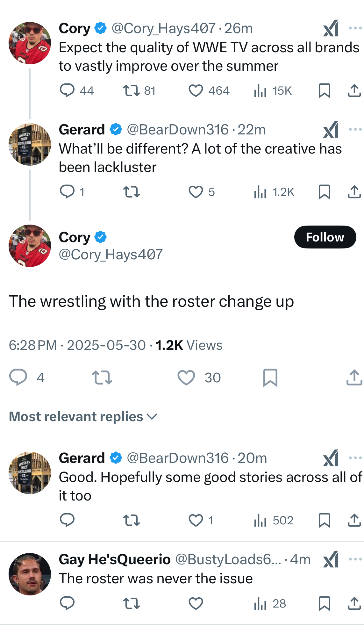The width and height of the screenshot is (364, 626).
Task: Like Cory's tweet with 464 likes
Action: point(196,90)
